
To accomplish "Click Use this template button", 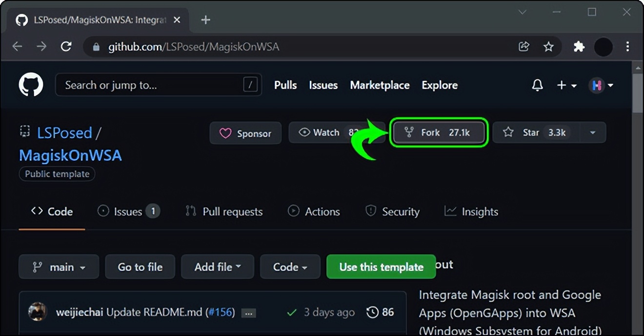I will click(381, 267).
